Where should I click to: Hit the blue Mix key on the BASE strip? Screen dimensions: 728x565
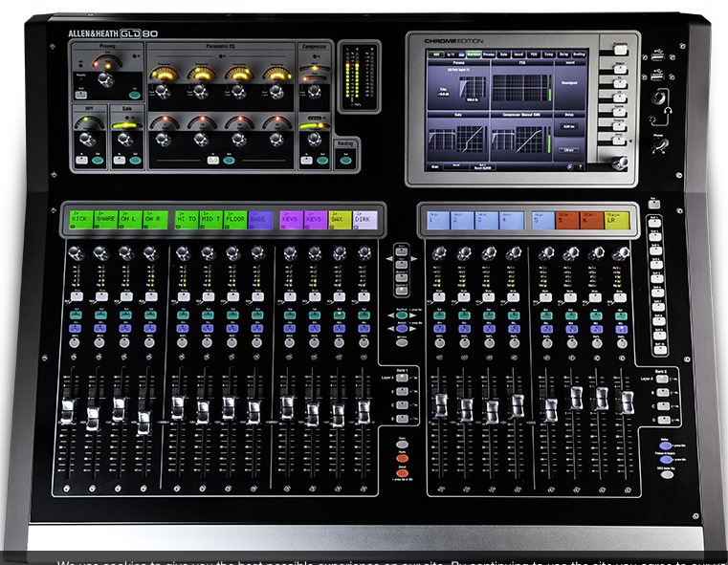pyautogui.click(x=257, y=329)
